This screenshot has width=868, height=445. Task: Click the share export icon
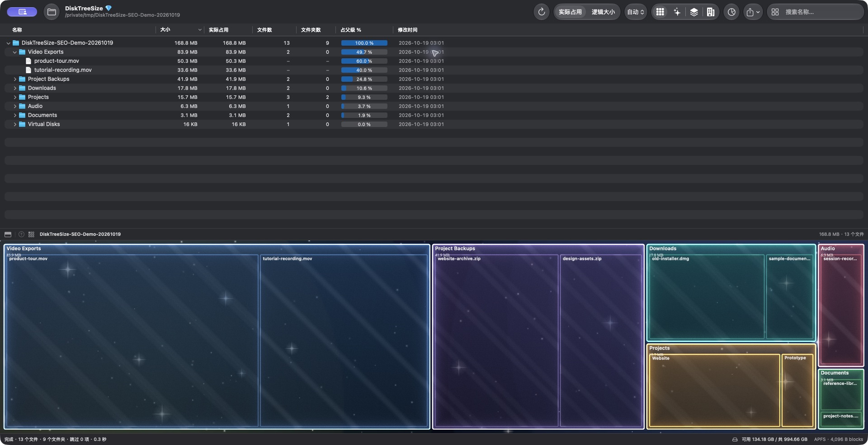click(753, 12)
